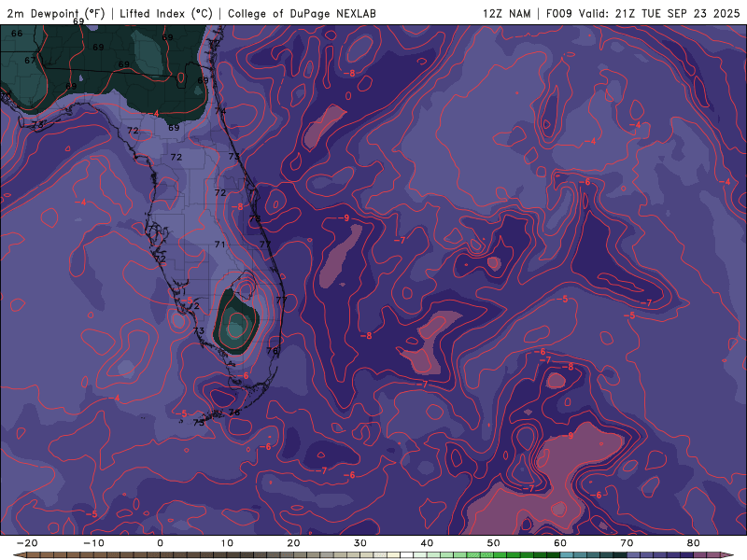This screenshot has height=560, width=747.
Task: Click the "2m Dewpoint (°F)" title text
Action: [x=56, y=13]
